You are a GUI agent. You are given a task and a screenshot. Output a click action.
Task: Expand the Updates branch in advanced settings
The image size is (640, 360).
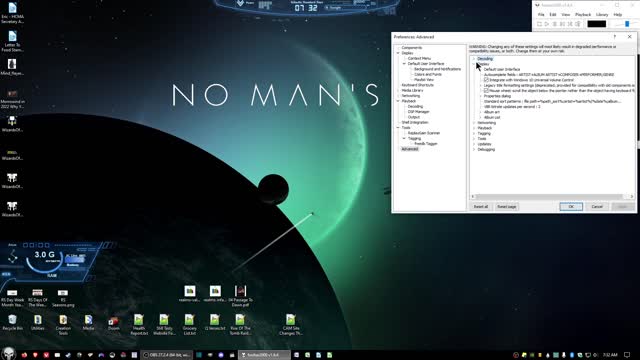(474, 144)
